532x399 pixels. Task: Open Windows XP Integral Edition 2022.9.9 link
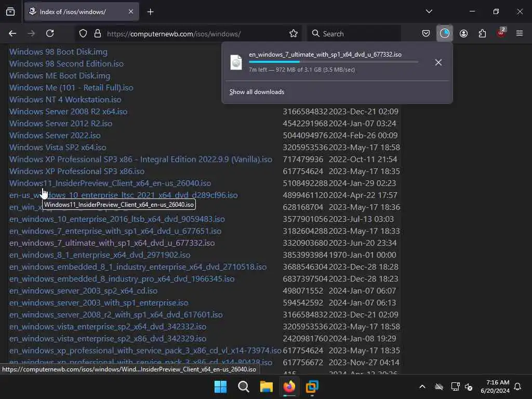tap(141, 159)
